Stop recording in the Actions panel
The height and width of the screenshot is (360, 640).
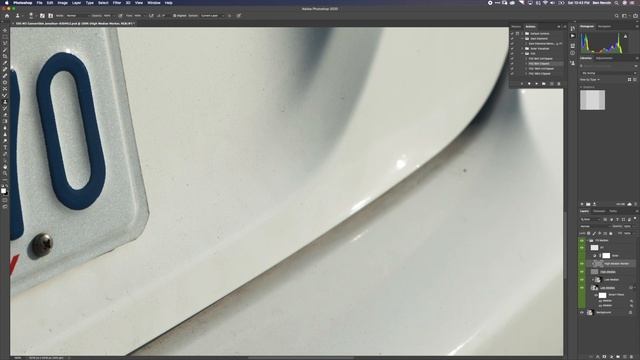coord(522,84)
